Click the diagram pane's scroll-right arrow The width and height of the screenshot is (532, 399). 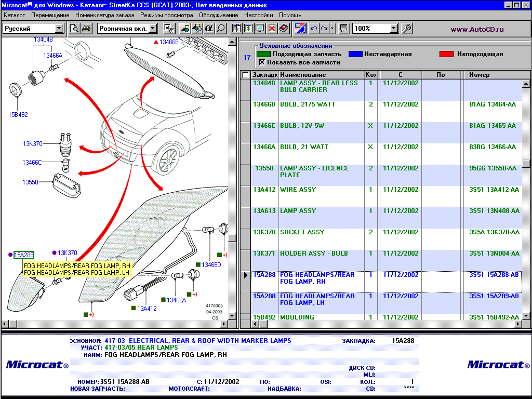[223, 324]
